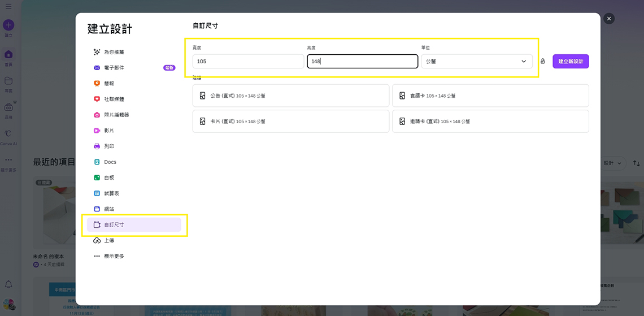This screenshot has width=644, height=316.
Task: Open the 設計 filter dropdown
Action: (x=612, y=163)
